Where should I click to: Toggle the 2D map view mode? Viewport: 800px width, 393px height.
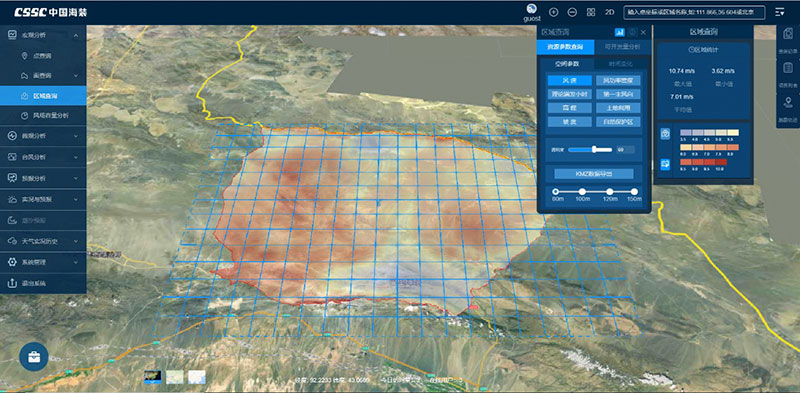coord(609,12)
